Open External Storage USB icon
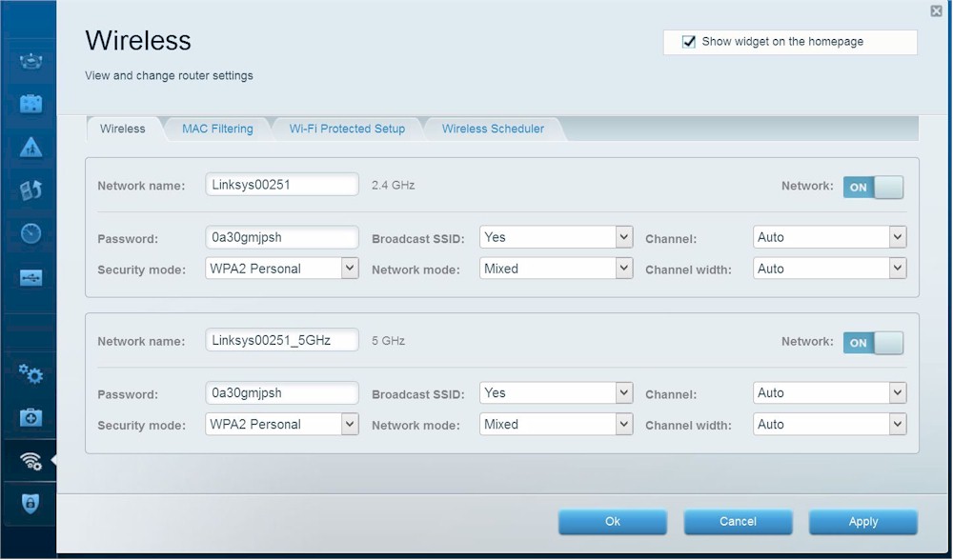Screen dimensions: 953x560 30,277
